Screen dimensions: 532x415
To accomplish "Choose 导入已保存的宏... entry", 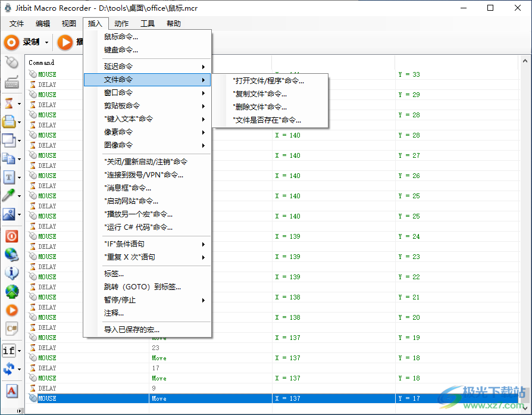I will [x=147, y=330].
